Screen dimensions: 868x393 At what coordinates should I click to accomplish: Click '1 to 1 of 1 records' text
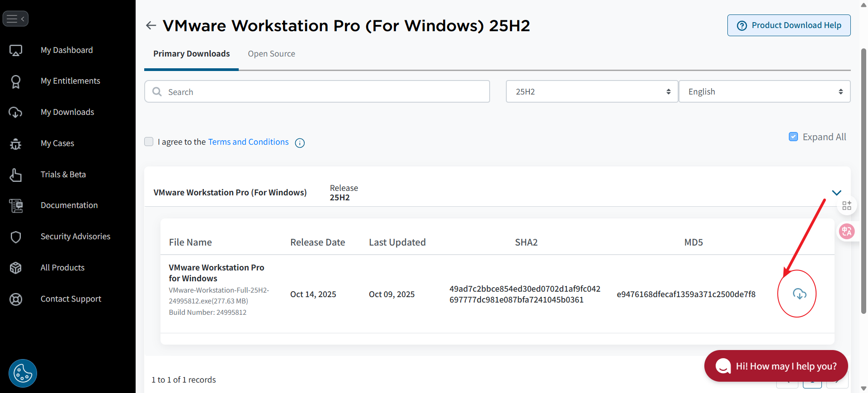pyautogui.click(x=184, y=380)
